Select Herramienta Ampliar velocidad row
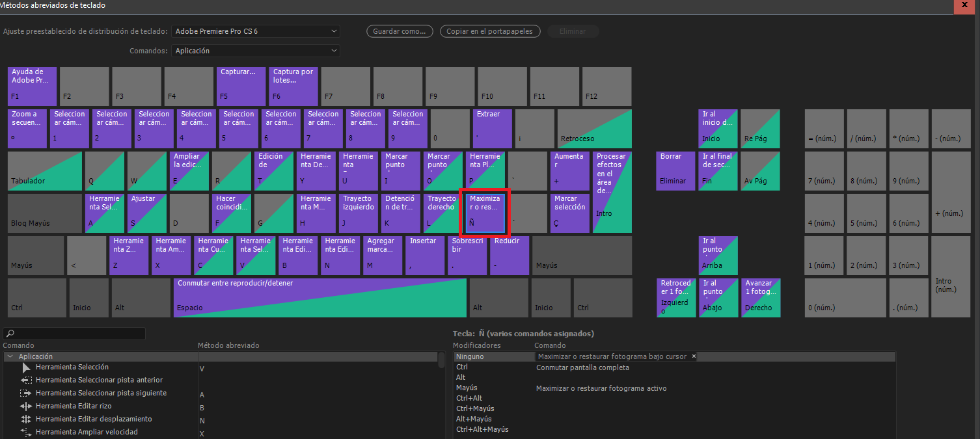Screen dimensions: 980x439 [220, 432]
